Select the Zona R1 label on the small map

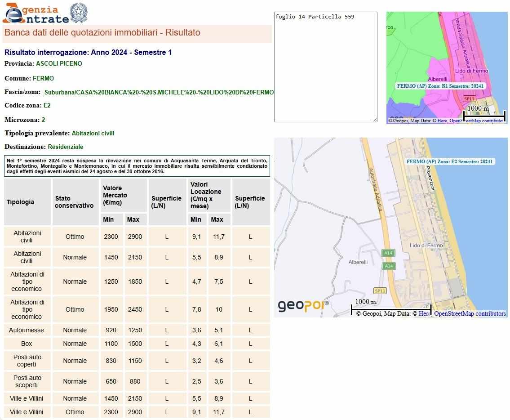pyautogui.click(x=440, y=86)
